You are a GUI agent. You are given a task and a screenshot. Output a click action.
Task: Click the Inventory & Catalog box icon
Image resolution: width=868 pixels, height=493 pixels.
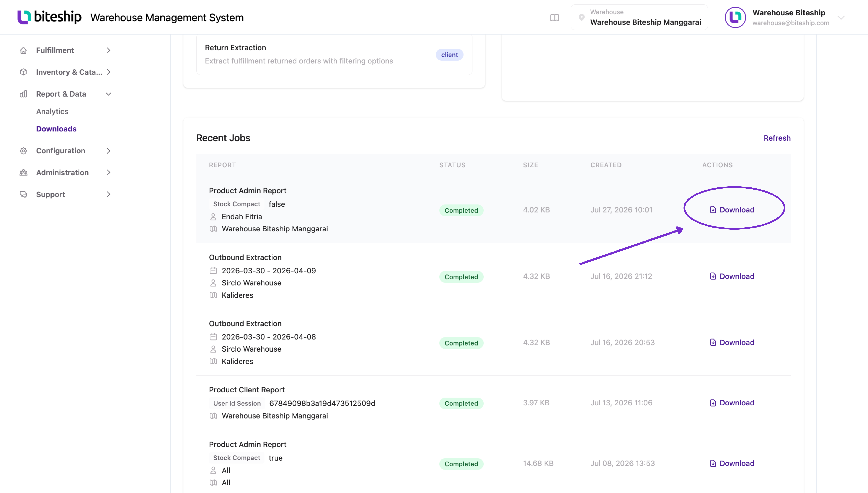(x=23, y=72)
